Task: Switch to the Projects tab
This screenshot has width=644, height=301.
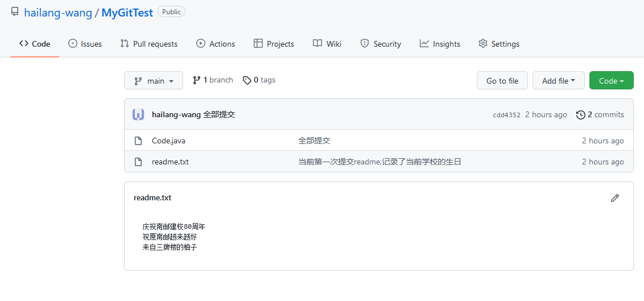Action: click(274, 44)
